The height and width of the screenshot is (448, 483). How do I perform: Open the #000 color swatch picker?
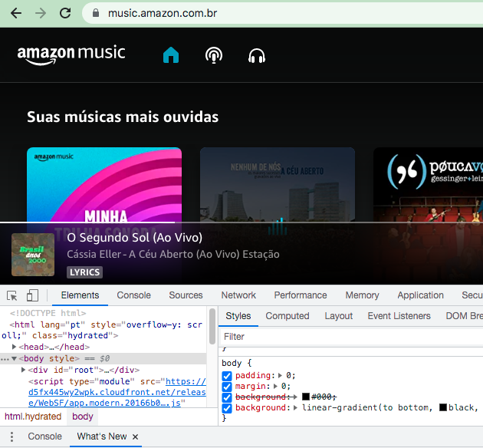pos(306,397)
